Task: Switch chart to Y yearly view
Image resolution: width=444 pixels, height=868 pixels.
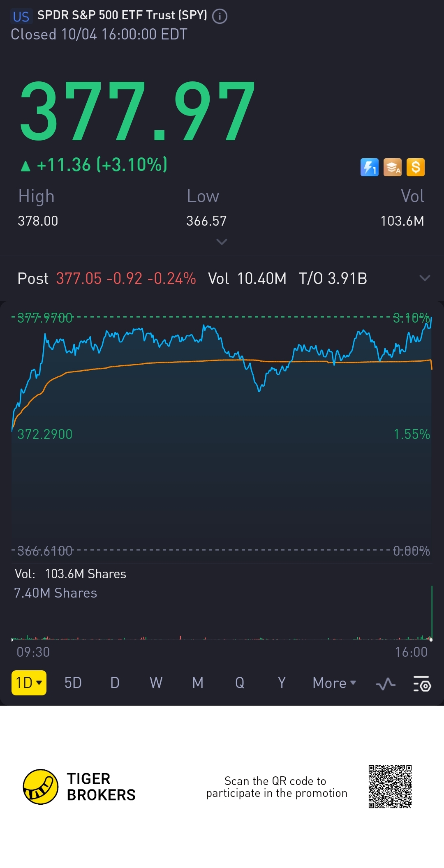Action: click(x=282, y=683)
